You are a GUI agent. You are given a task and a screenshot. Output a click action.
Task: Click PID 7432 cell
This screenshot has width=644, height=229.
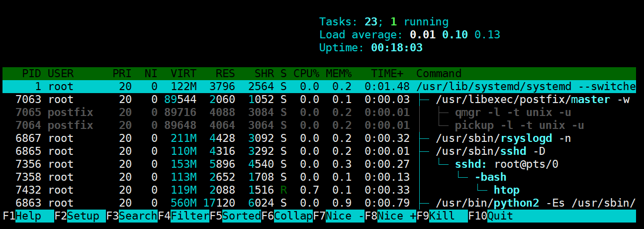(x=28, y=190)
